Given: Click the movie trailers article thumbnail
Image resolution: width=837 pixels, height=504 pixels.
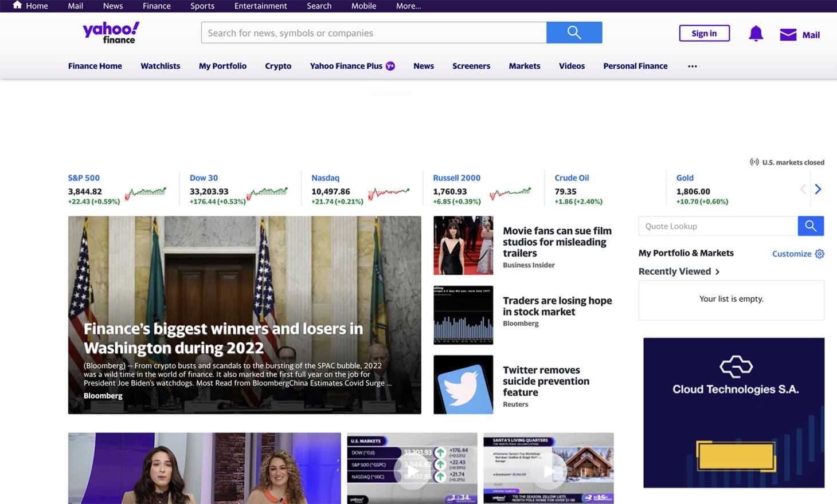Looking at the screenshot, I should coord(463,246).
